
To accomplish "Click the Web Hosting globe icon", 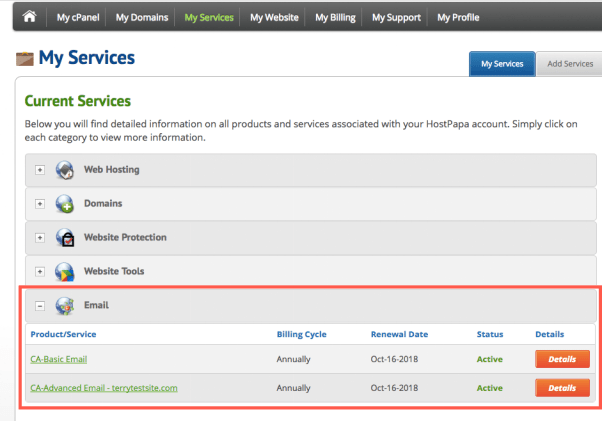I will pos(66,170).
